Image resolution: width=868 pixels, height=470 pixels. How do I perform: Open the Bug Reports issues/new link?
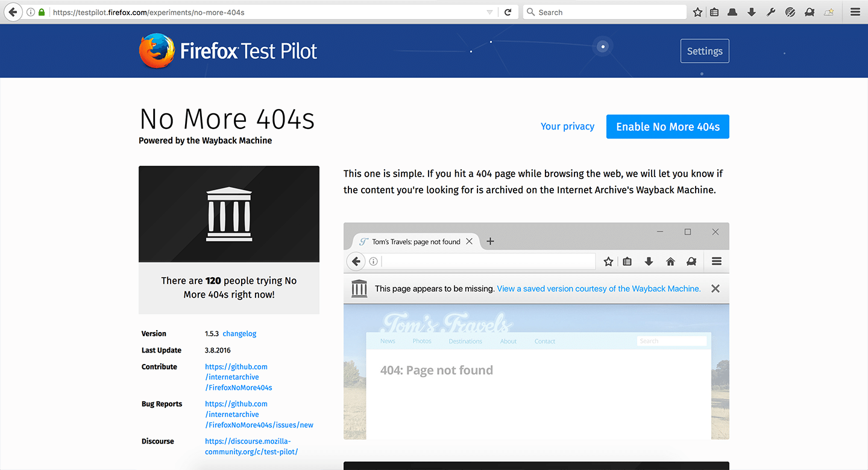(259, 415)
